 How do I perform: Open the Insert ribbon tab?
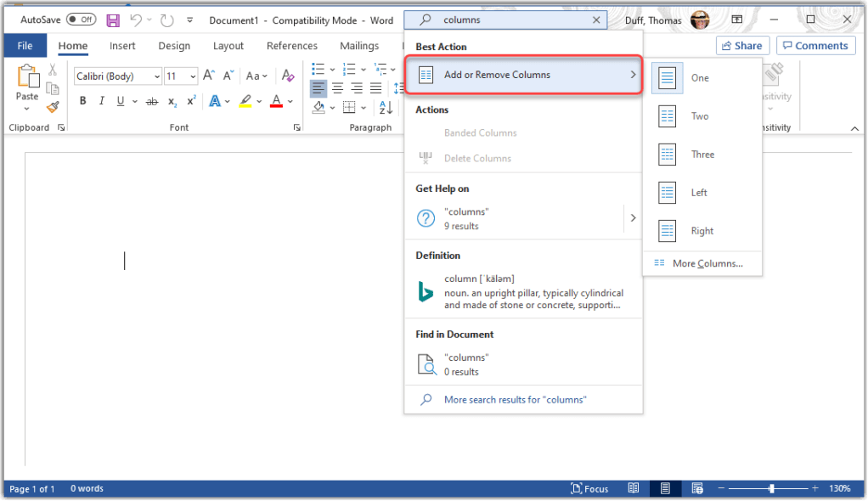[x=122, y=46]
